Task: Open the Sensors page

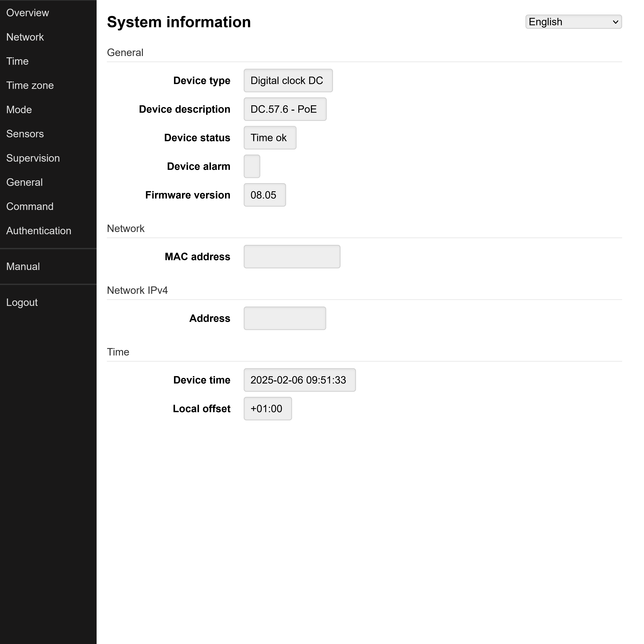Action: tap(25, 134)
